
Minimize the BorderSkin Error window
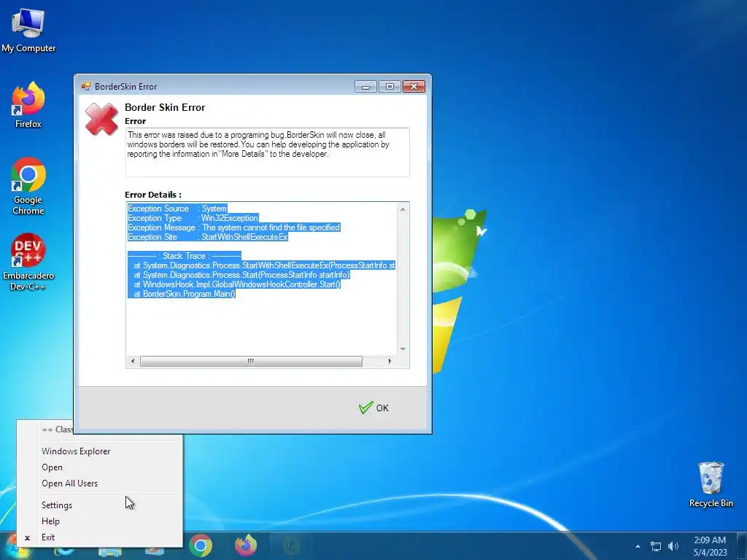pyautogui.click(x=366, y=87)
